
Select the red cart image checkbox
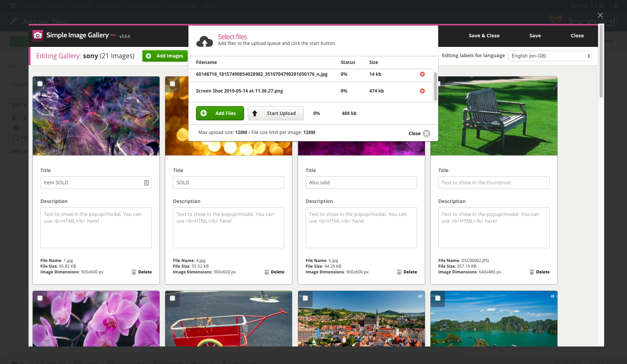pos(172,298)
